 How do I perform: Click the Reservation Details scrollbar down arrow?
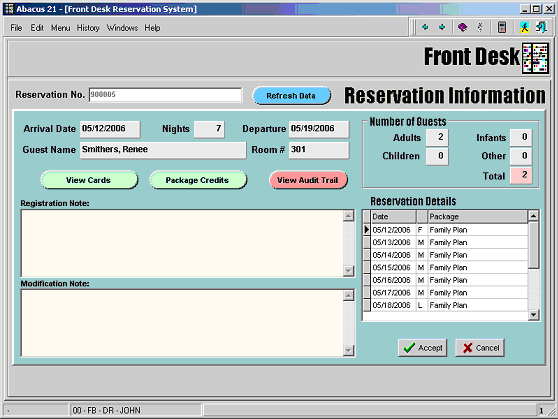533,314
